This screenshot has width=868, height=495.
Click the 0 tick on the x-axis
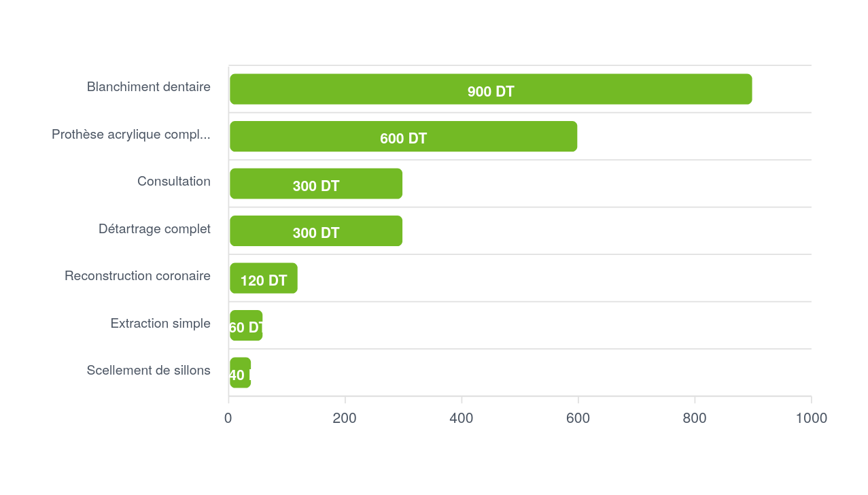click(x=228, y=418)
